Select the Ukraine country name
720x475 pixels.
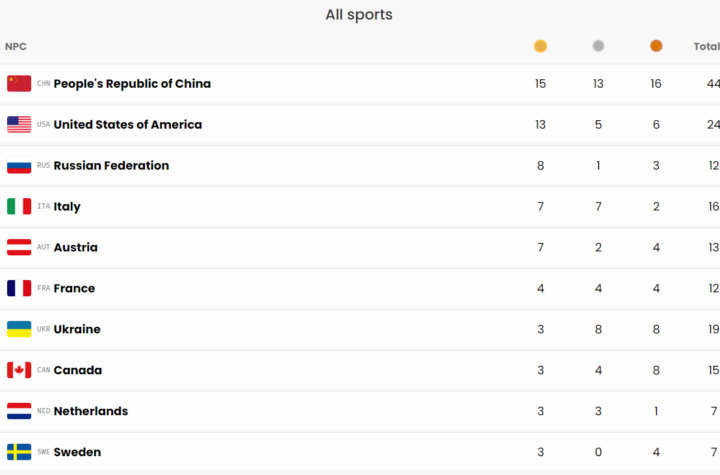(77, 330)
